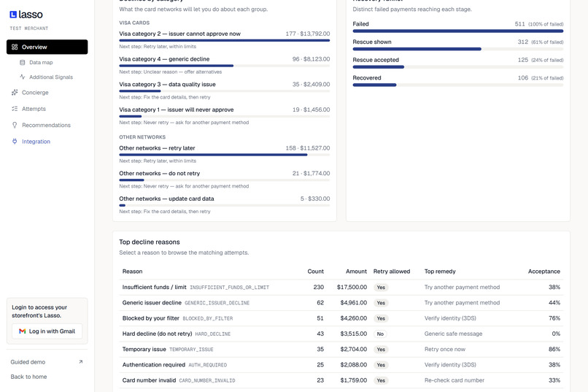
Task: Select the Card number invalid reason
Action: tap(341, 380)
